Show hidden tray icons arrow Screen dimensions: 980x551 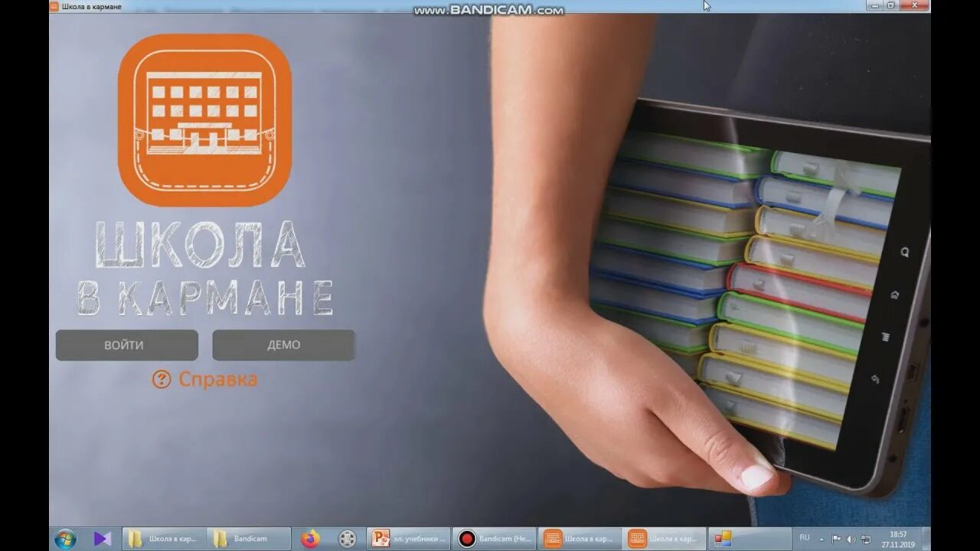point(822,540)
